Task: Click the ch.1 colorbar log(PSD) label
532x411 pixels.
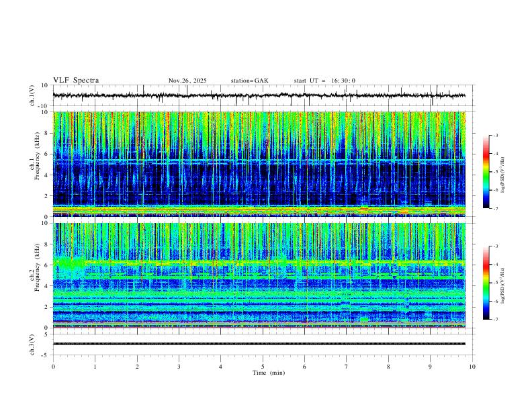Action: (502, 175)
